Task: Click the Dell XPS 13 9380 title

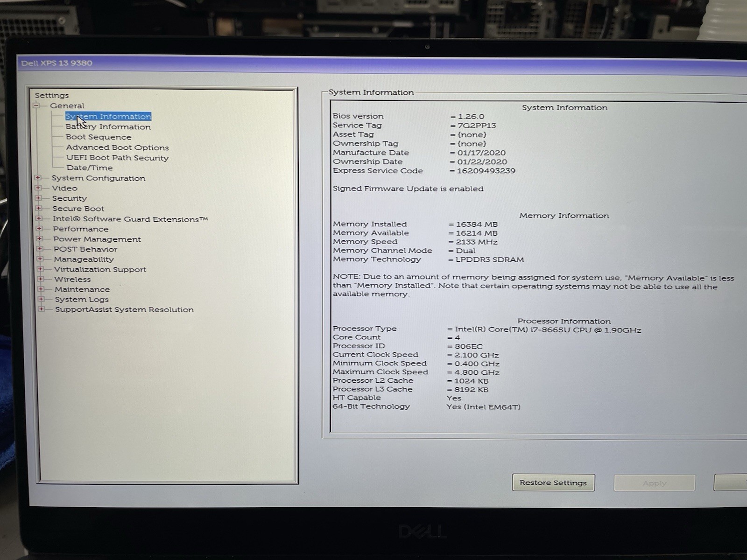Action: point(56,63)
